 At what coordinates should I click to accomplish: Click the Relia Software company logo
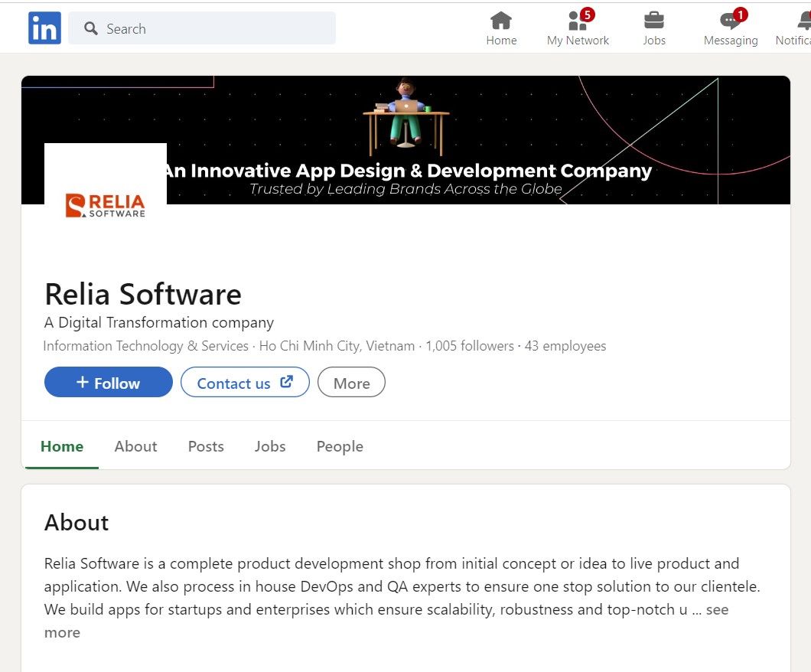pyautogui.click(x=106, y=205)
